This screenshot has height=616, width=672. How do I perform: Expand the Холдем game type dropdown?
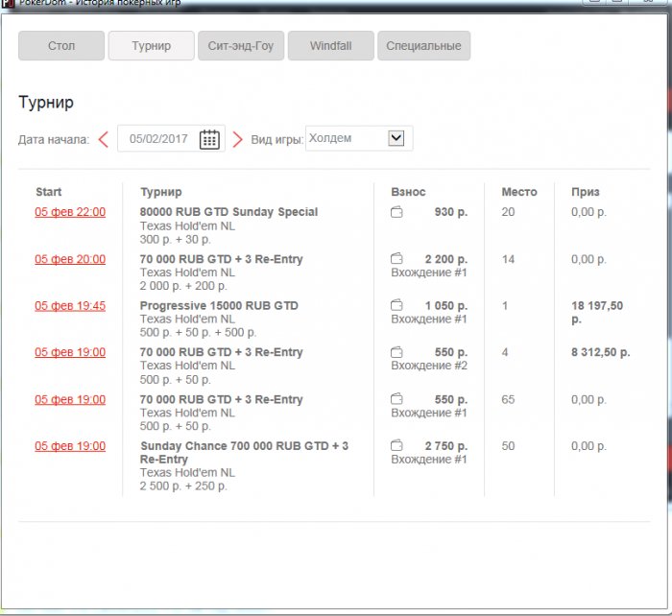click(396, 138)
